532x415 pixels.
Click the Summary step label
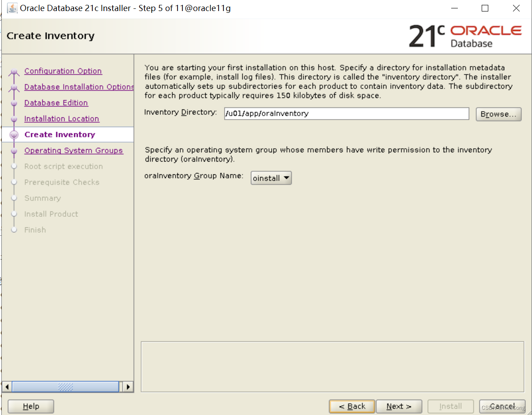pyautogui.click(x=42, y=198)
